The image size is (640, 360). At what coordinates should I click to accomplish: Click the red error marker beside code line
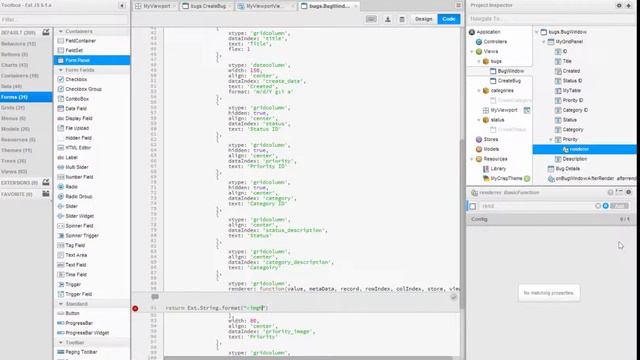pyautogui.click(x=135, y=308)
